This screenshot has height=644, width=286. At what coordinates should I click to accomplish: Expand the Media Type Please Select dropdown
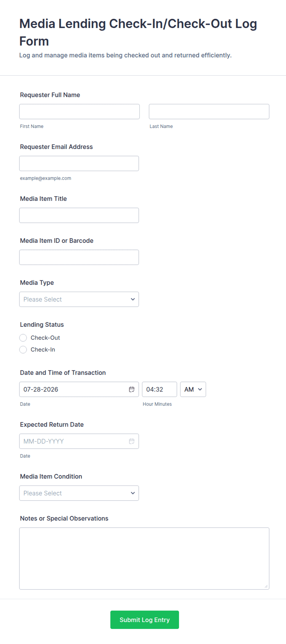(79, 299)
